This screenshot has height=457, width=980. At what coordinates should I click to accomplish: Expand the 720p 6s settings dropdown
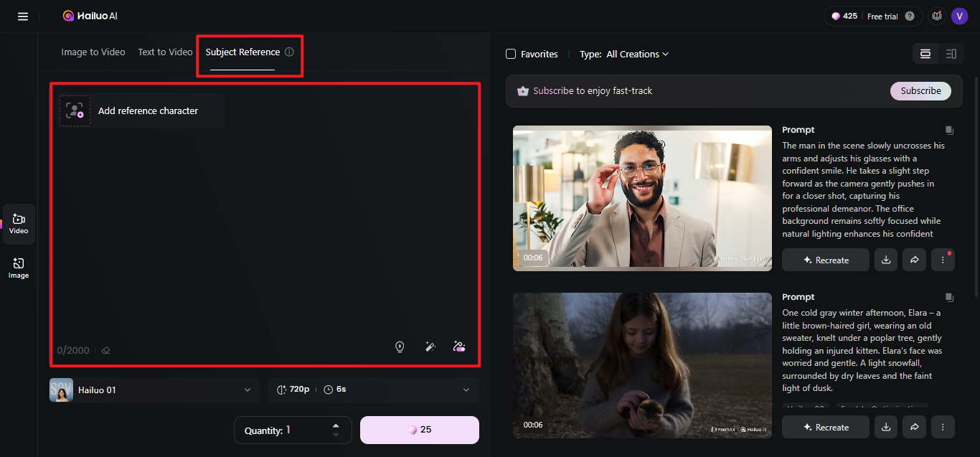click(x=373, y=390)
